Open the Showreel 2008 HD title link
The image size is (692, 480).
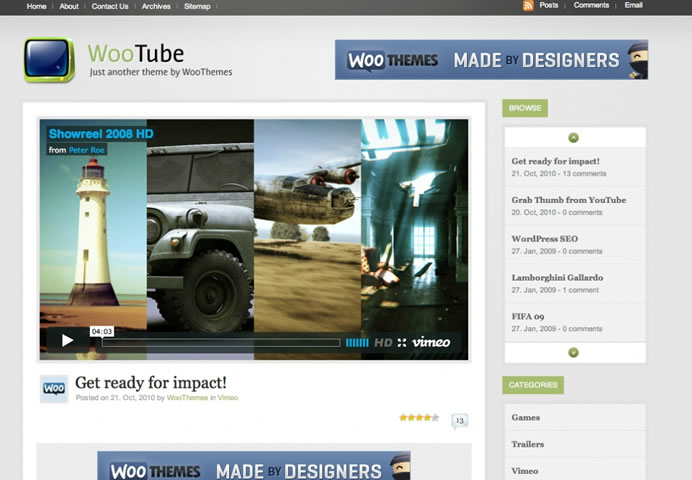click(101, 134)
